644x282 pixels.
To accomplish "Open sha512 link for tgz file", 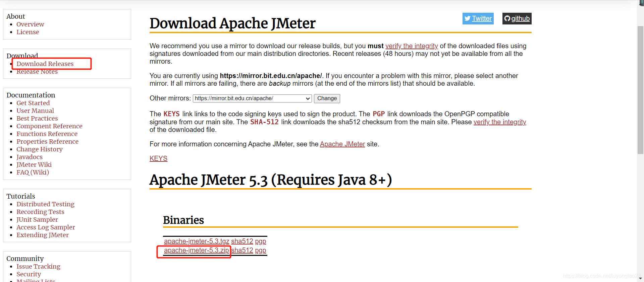I will point(242,241).
